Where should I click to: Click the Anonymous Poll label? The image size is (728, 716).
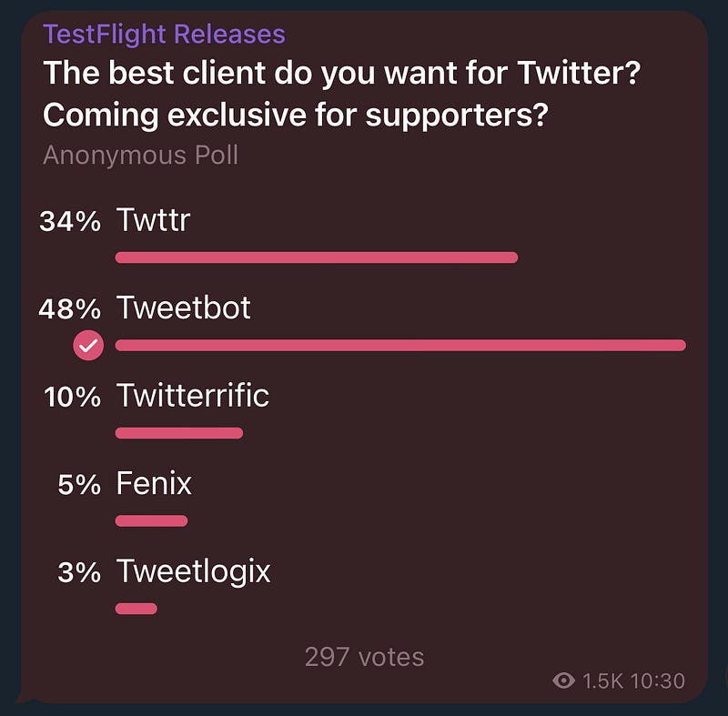tap(141, 155)
